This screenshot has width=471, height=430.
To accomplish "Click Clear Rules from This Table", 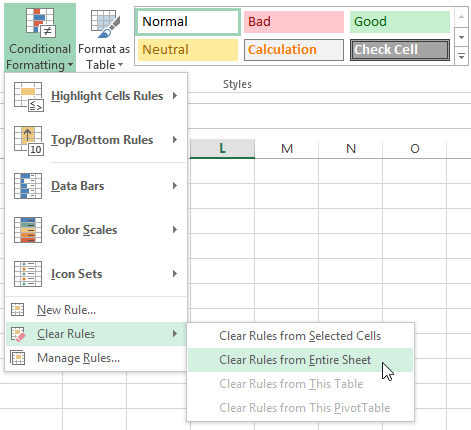I will point(300,384).
